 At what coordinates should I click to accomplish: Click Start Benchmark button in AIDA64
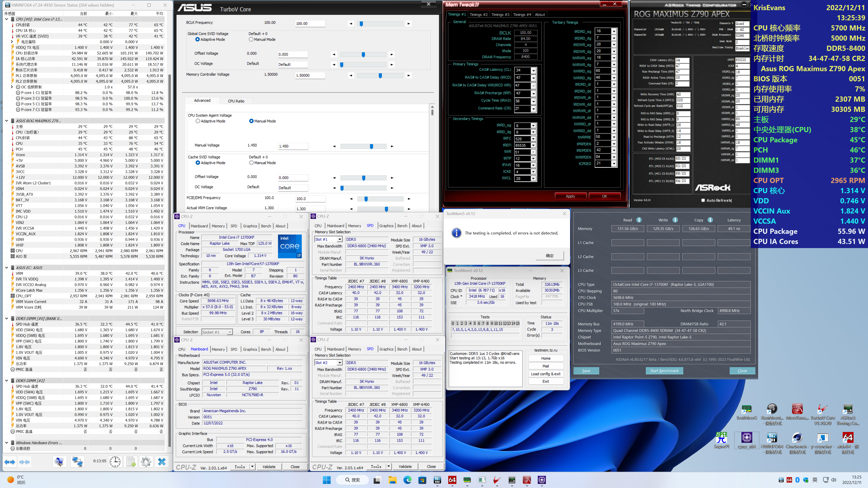click(664, 371)
